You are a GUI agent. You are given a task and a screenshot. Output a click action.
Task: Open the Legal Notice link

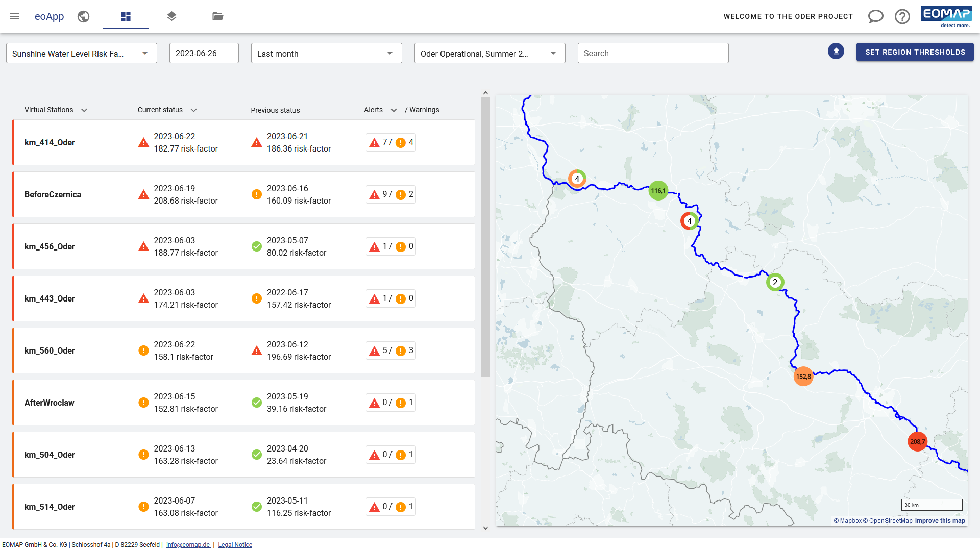click(x=235, y=545)
